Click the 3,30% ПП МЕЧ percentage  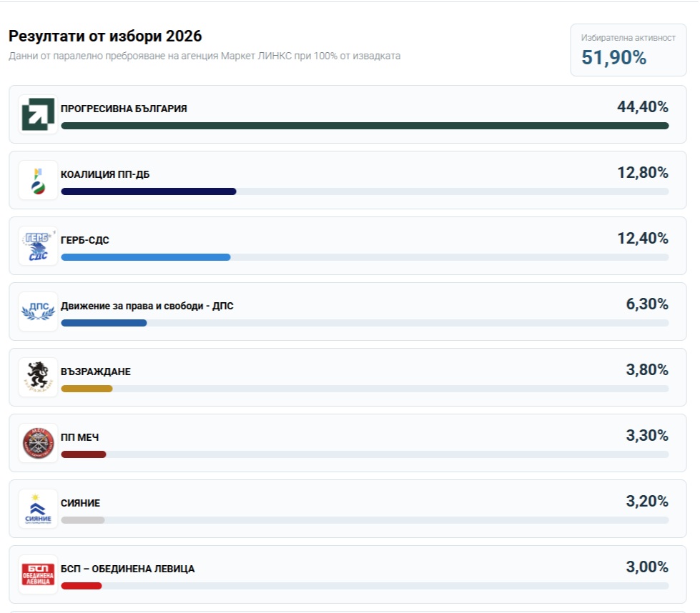point(646,436)
